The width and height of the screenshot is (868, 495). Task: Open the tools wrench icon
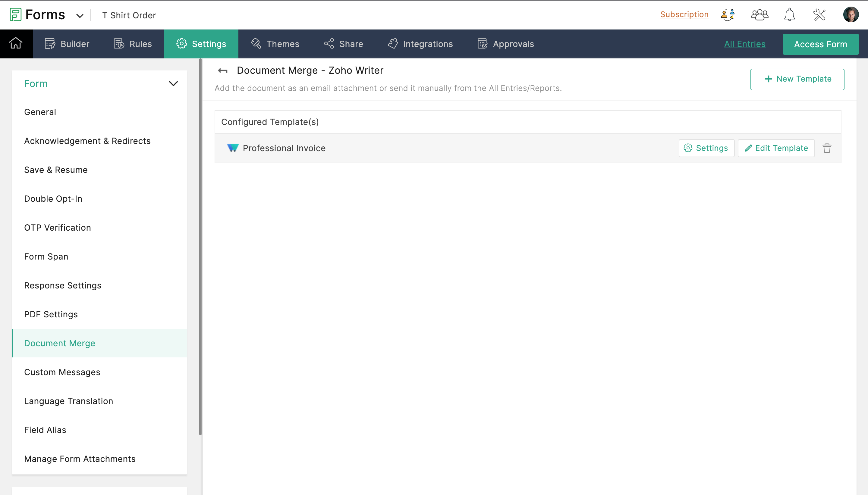(x=819, y=15)
